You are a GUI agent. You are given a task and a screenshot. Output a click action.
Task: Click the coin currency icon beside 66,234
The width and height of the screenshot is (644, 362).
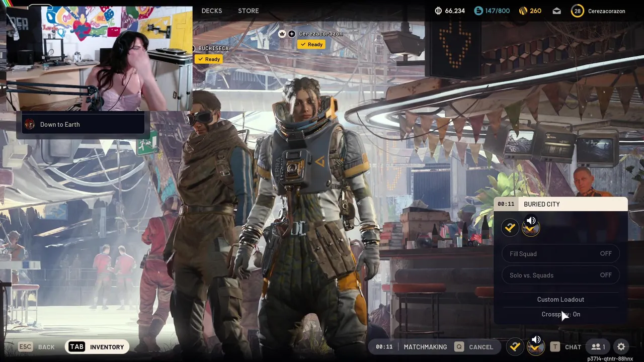tap(438, 11)
